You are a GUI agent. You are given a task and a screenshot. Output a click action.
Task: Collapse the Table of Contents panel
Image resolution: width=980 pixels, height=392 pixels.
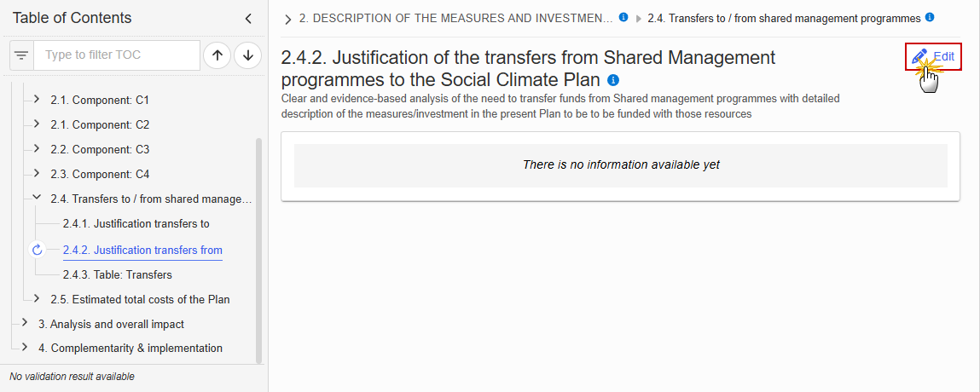click(248, 19)
